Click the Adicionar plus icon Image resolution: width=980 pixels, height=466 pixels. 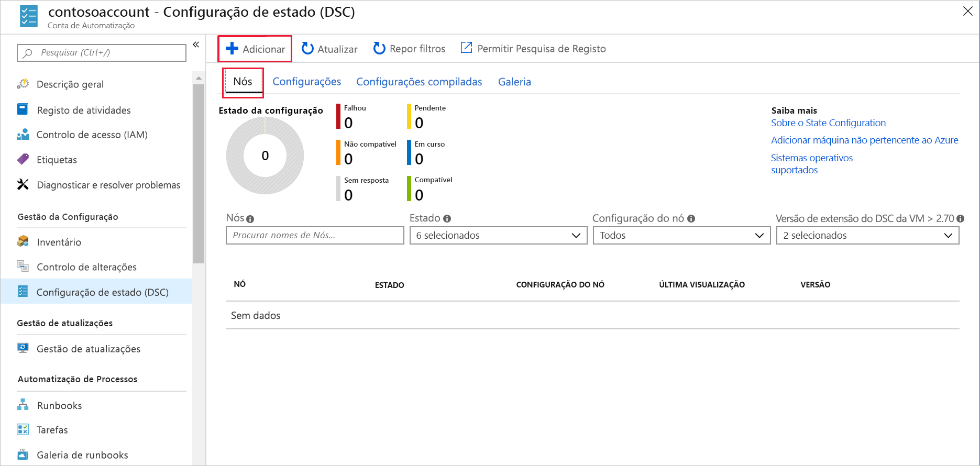pyautogui.click(x=232, y=49)
